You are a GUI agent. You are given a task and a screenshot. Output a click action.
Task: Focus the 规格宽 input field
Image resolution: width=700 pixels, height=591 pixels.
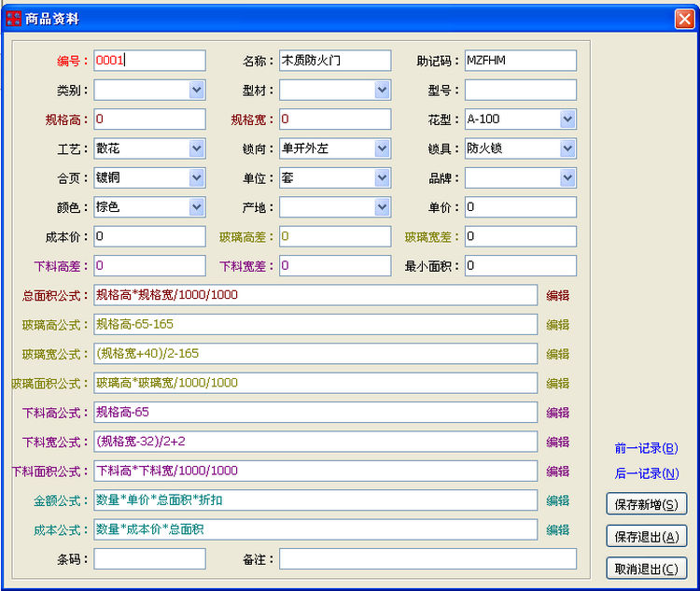335,120
